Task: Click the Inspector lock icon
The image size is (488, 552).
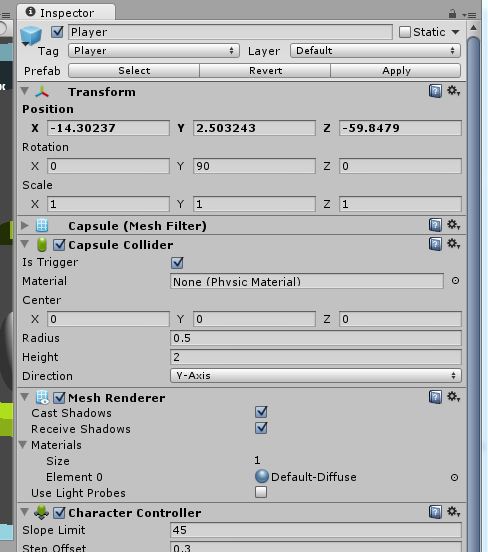Action: [452, 14]
